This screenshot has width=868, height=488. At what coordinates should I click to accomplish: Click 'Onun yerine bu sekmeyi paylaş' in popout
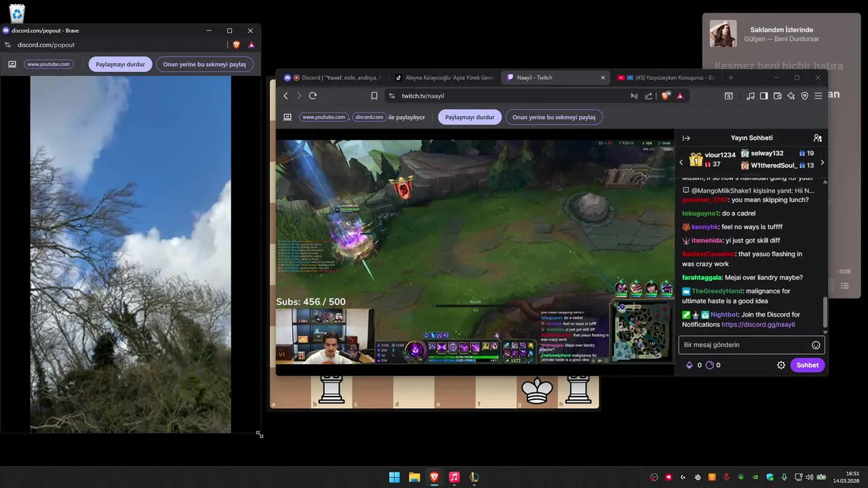pyautogui.click(x=205, y=64)
